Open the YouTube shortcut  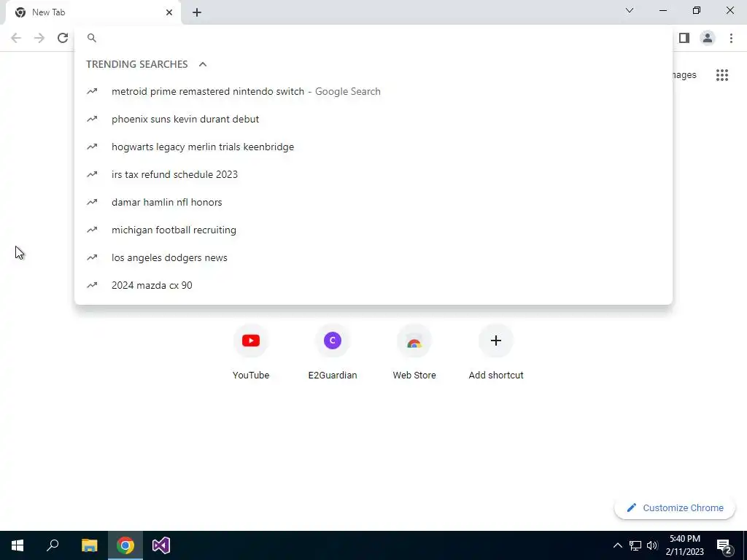point(251,352)
